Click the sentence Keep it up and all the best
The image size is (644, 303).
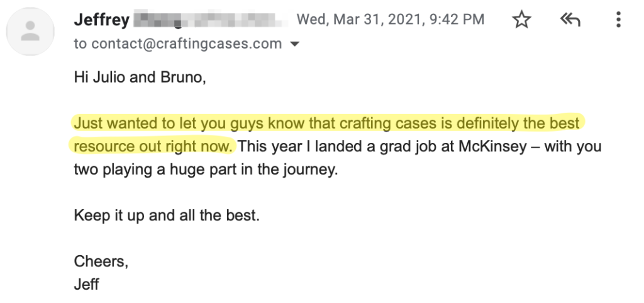(167, 215)
